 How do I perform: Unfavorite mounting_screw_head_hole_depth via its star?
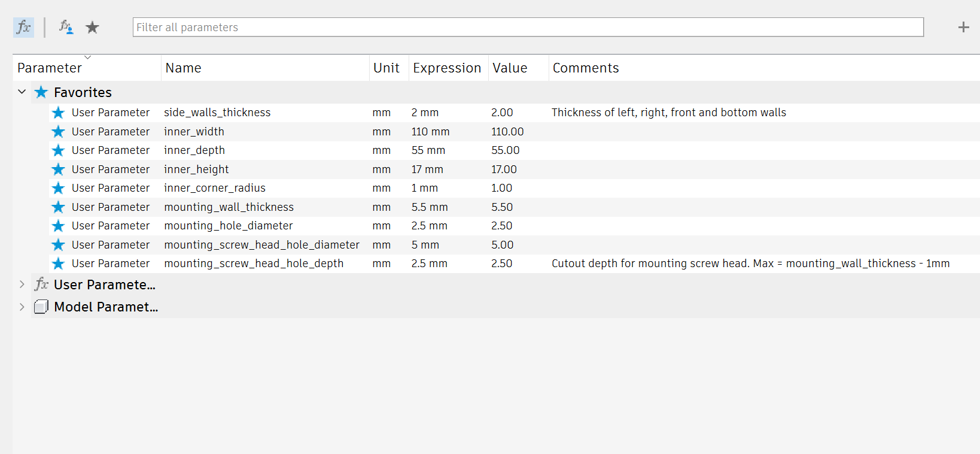click(x=58, y=264)
